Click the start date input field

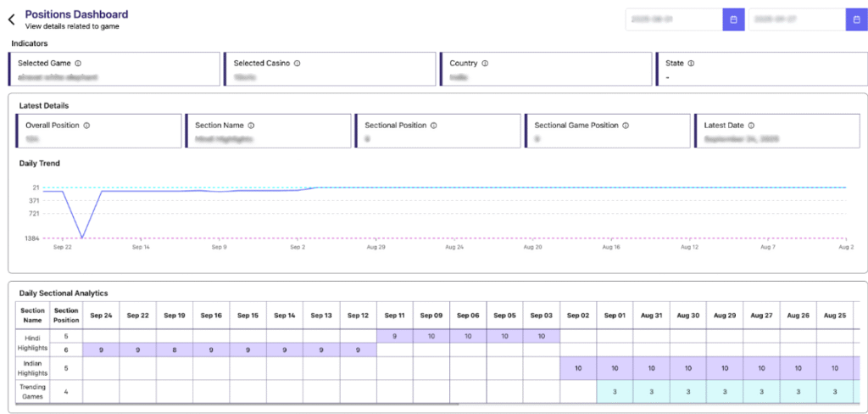pyautogui.click(x=674, y=20)
